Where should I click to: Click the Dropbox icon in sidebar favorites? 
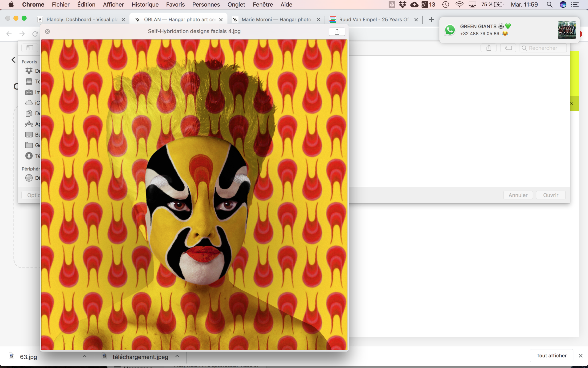[x=29, y=71]
